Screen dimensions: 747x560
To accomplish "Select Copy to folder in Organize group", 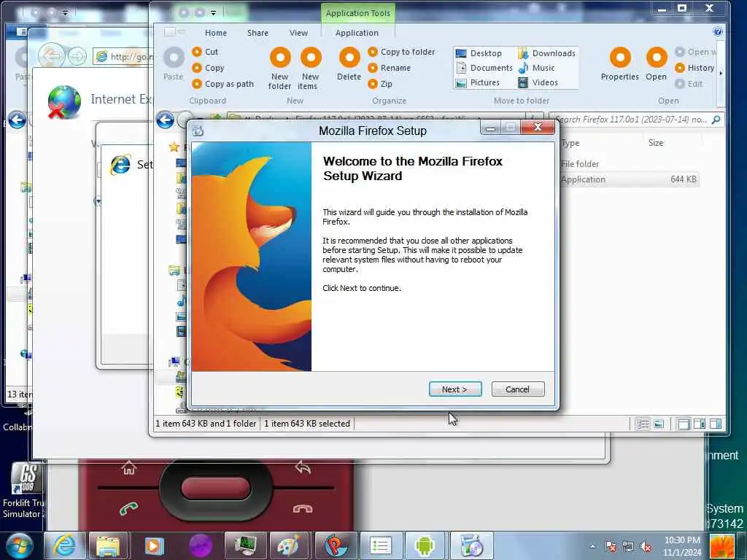I will [401, 52].
